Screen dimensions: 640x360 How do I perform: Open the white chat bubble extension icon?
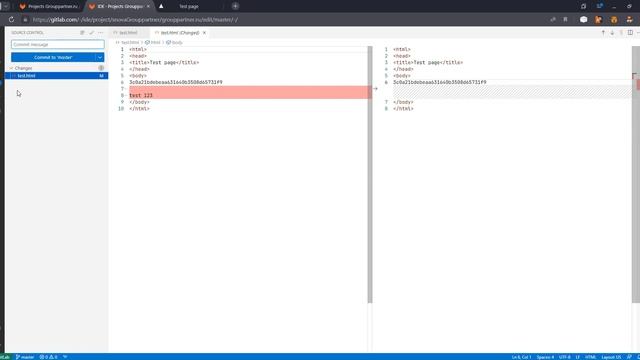coord(584,20)
